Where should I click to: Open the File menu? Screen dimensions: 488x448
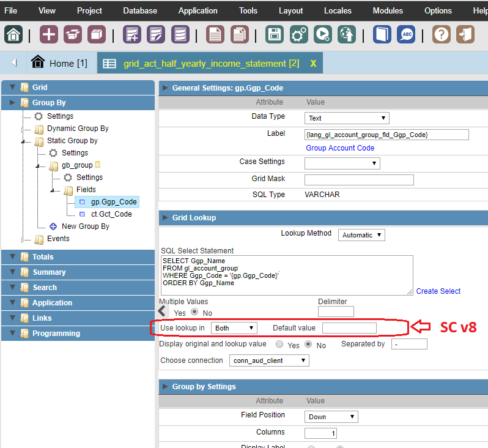click(10, 10)
